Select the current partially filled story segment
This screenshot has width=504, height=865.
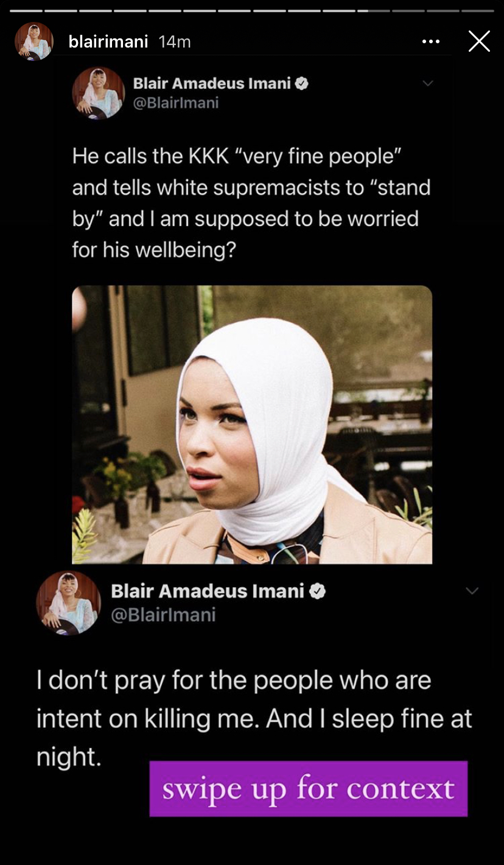pyautogui.click(x=373, y=10)
